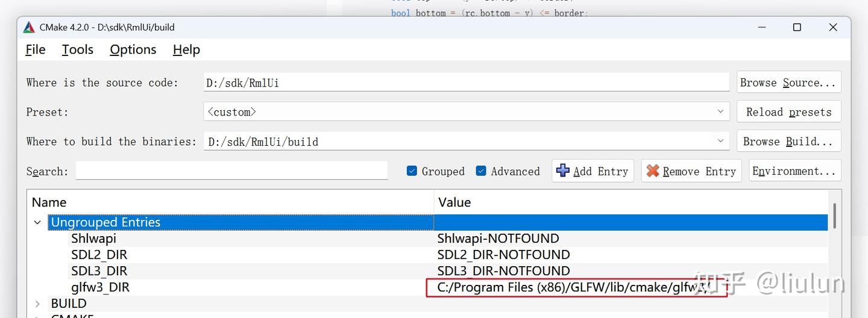The height and width of the screenshot is (318, 868).
Task: Click the Shlwapi-NOTFOUND value
Action: 498,238
